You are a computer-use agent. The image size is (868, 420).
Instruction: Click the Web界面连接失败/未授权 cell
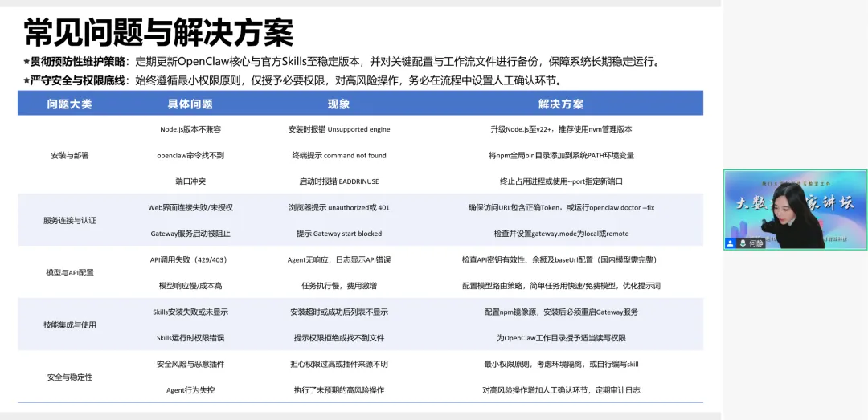coord(190,207)
